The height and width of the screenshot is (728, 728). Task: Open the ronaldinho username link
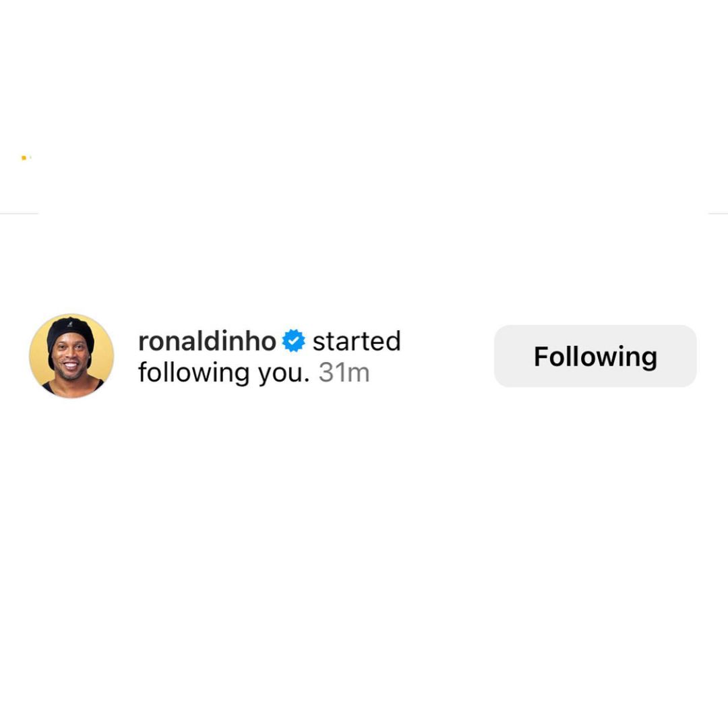(207, 341)
